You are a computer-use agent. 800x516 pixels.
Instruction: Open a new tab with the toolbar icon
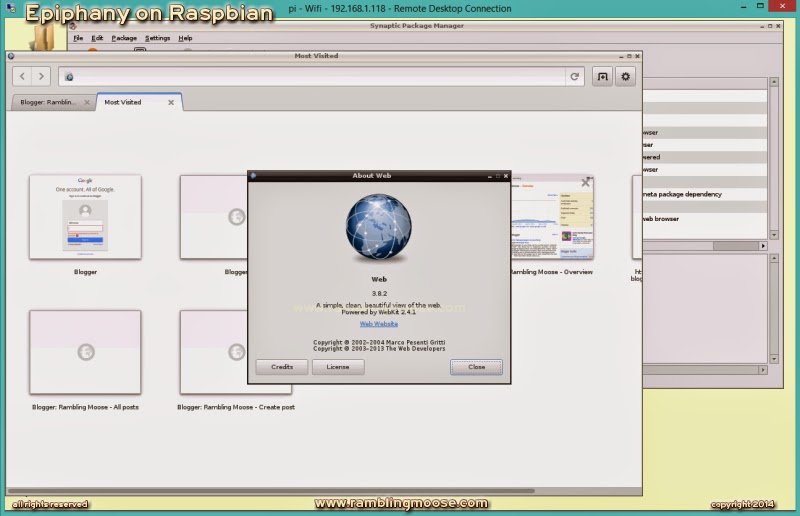click(603, 77)
